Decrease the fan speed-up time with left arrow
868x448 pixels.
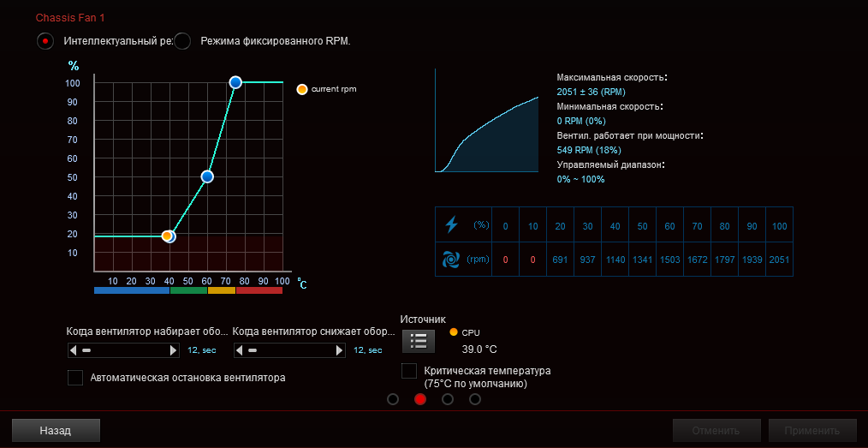point(73,350)
